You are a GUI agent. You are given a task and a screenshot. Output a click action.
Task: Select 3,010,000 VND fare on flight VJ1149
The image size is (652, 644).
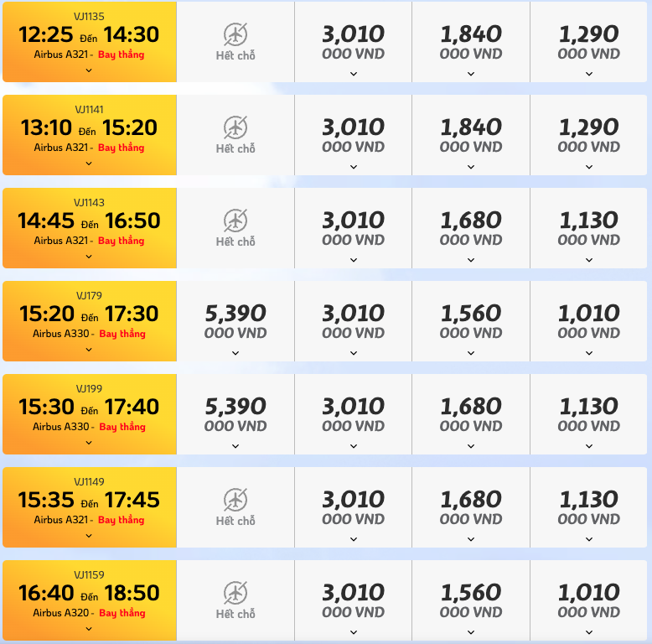[x=353, y=507]
